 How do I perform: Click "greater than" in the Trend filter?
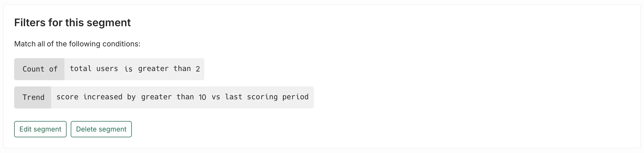pos(167,97)
